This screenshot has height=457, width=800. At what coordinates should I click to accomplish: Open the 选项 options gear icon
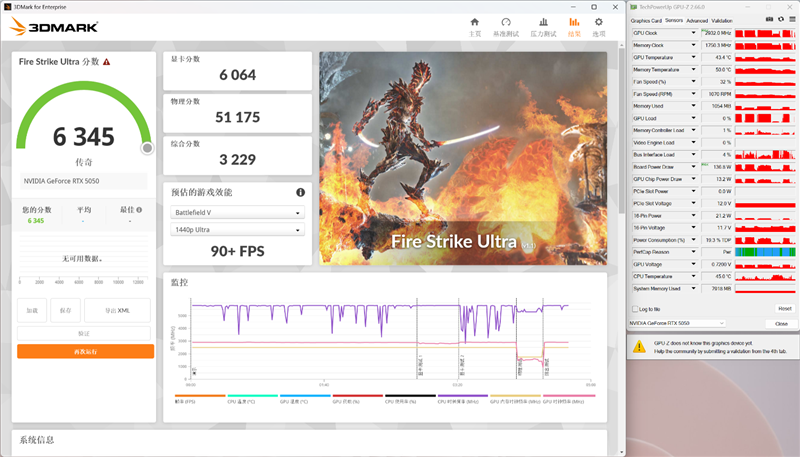[x=599, y=26]
